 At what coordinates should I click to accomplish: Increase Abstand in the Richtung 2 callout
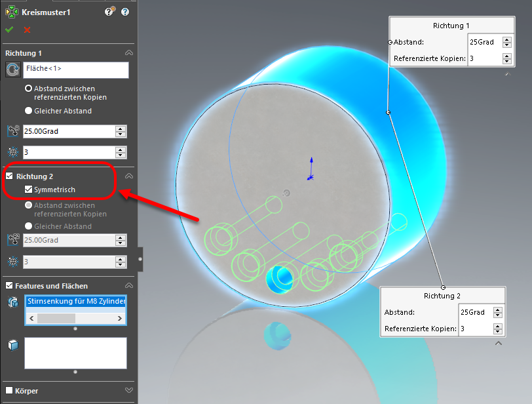498,310
